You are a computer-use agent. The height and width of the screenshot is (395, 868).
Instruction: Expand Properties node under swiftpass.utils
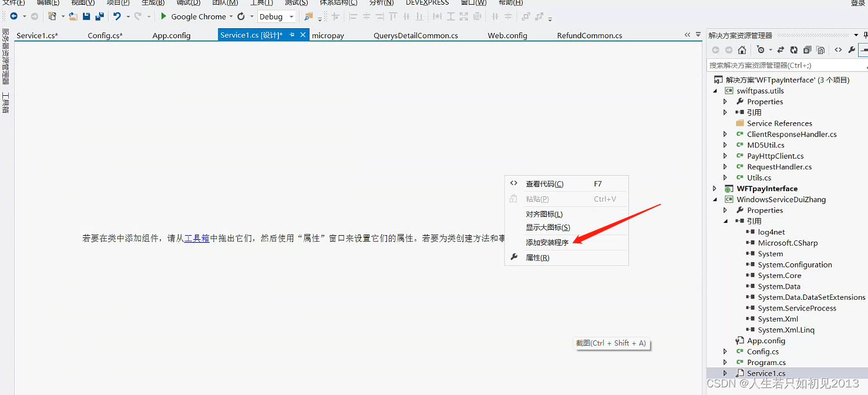tap(725, 101)
